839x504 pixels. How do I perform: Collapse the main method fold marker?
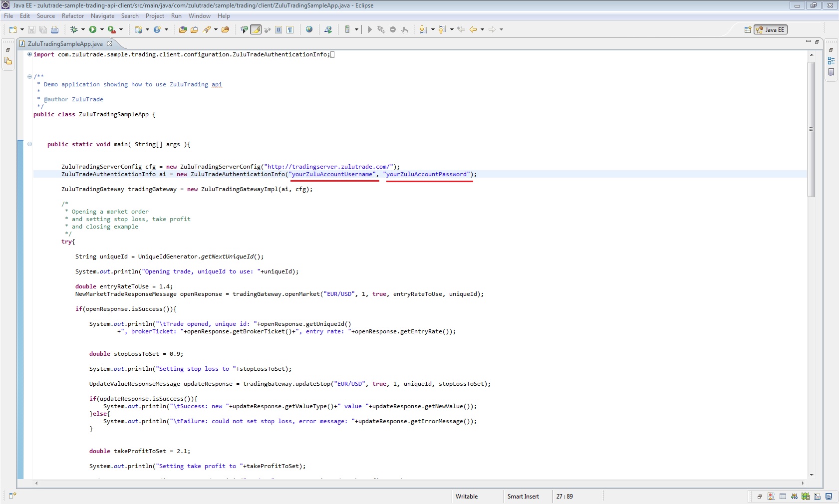pos(29,144)
